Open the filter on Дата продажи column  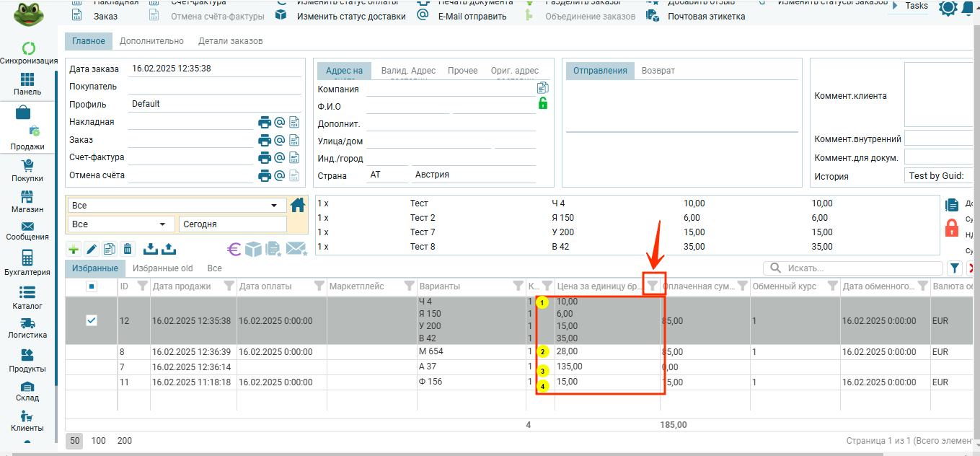(x=229, y=286)
